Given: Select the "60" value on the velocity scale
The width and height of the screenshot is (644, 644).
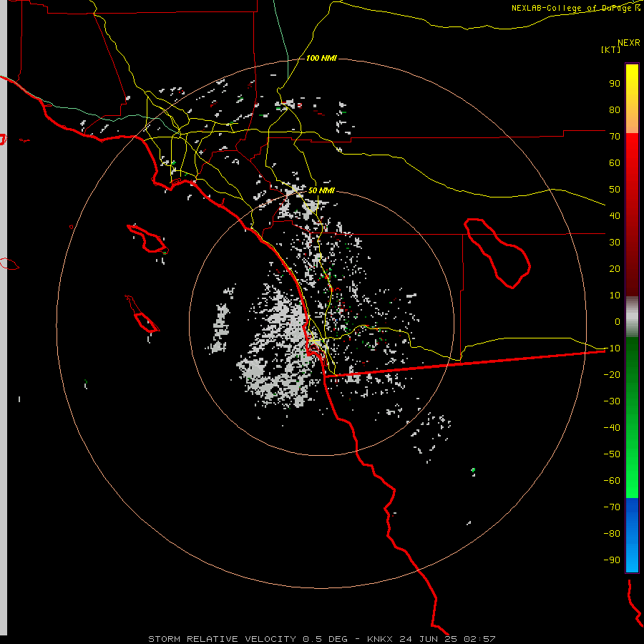Looking at the screenshot, I should point(615,163).
